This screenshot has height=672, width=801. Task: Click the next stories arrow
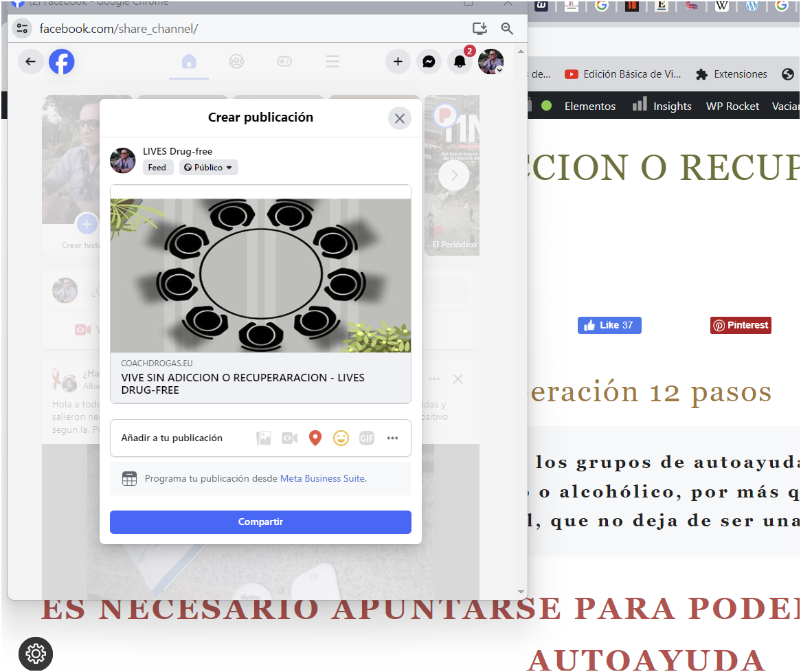[453, 175]
